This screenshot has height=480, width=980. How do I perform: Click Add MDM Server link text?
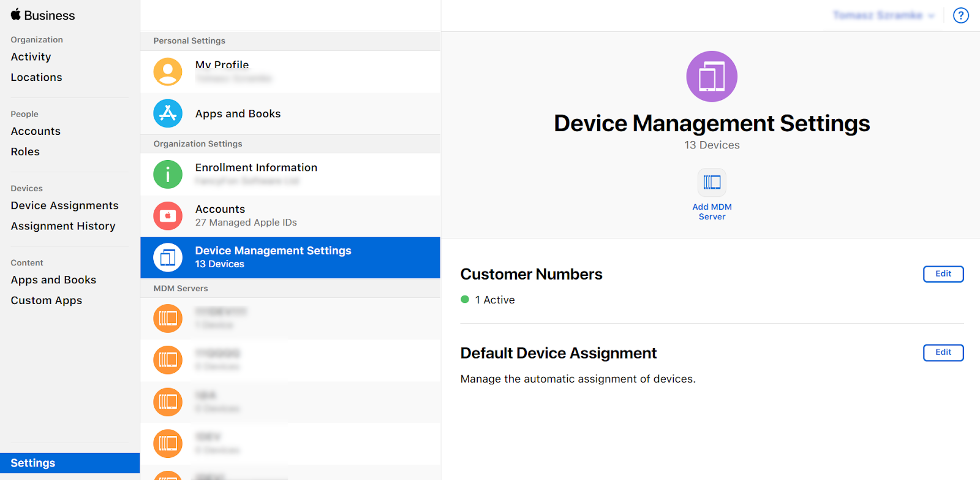click(712, 211)
